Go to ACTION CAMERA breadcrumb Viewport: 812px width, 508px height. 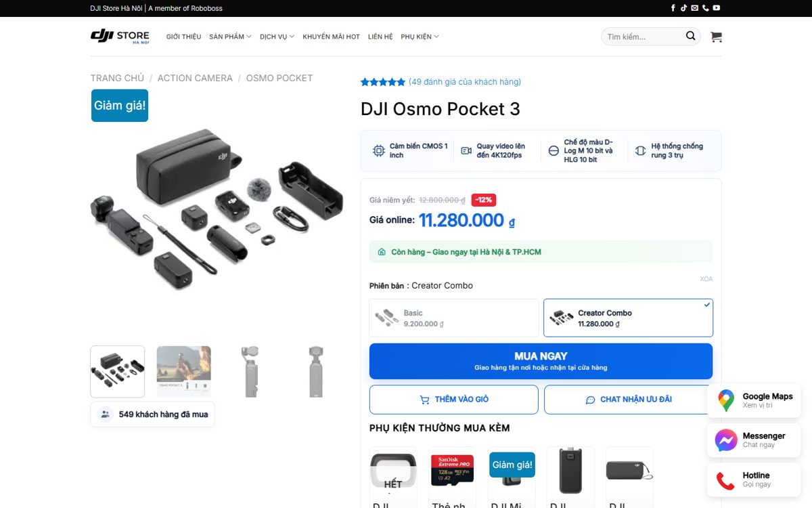click(x=195, y=79)
